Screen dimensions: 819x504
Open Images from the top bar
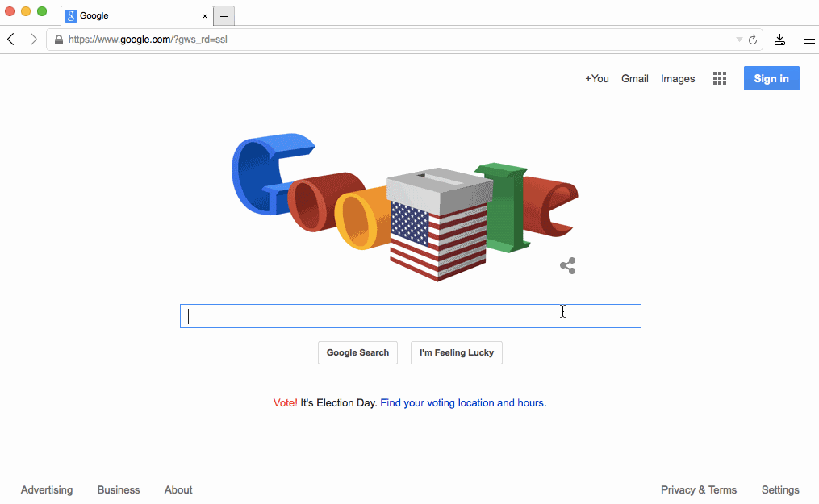677,78
